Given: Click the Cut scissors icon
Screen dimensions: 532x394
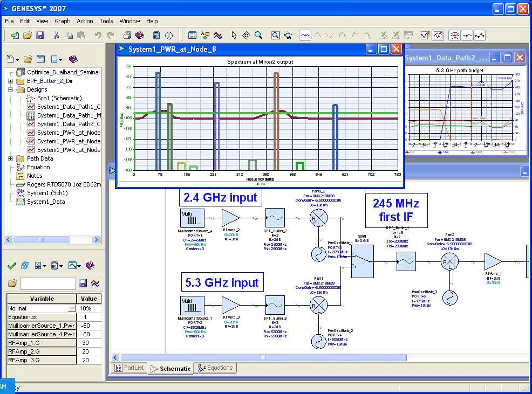Looking at the screenshot, I should click(x=56, y=35).
